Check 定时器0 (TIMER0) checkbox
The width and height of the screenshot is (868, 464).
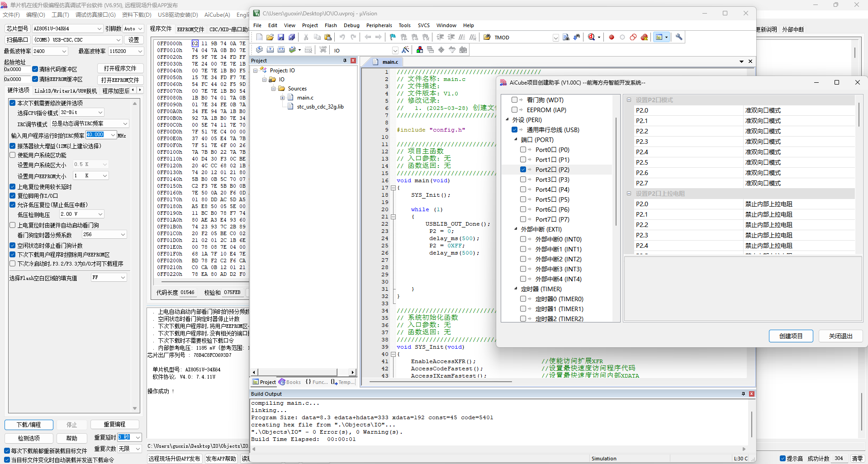(x=523, y=299)
